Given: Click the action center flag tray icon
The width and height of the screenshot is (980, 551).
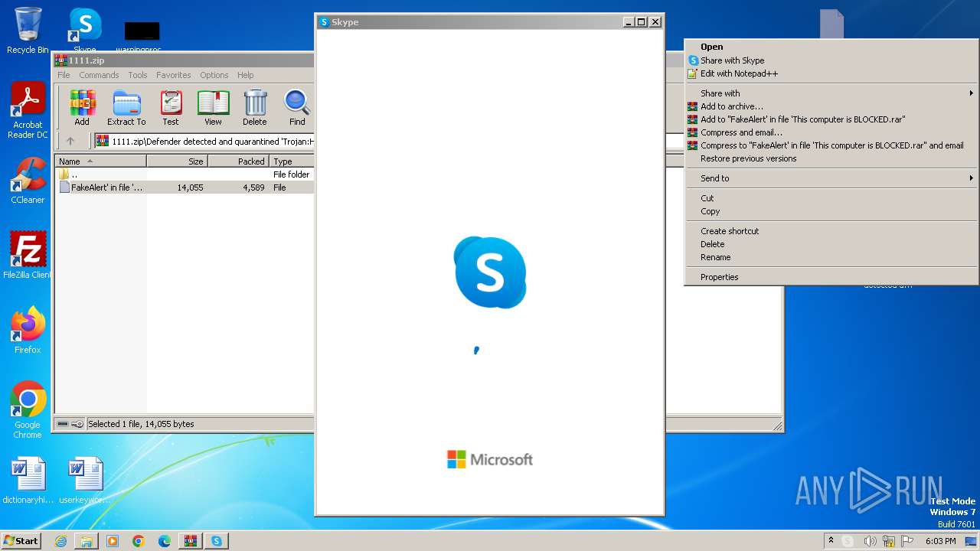Looking at the screenshot, I should point(908,541).
